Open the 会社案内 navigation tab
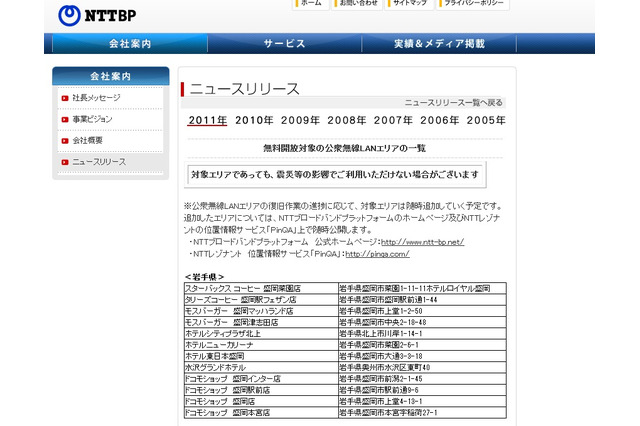The width and height of the screenshot is (640, 426). [x=130, y=44]
